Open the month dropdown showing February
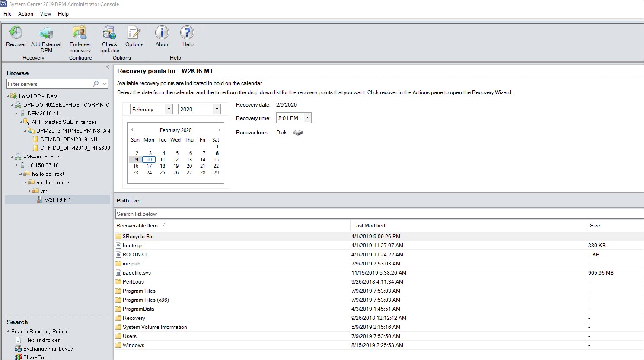Viewport: 644px width, 360px height. 168,109
